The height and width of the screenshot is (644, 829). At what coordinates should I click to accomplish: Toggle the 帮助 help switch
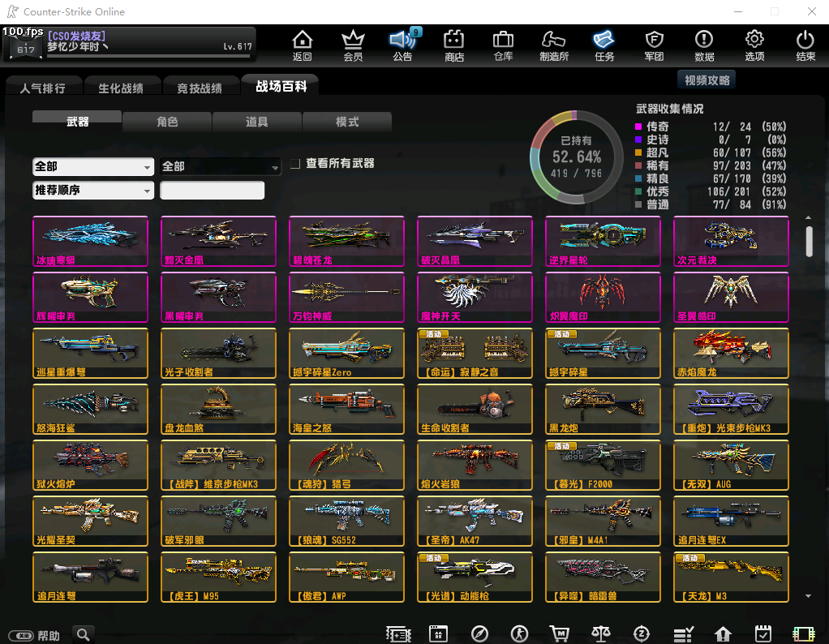19,636
